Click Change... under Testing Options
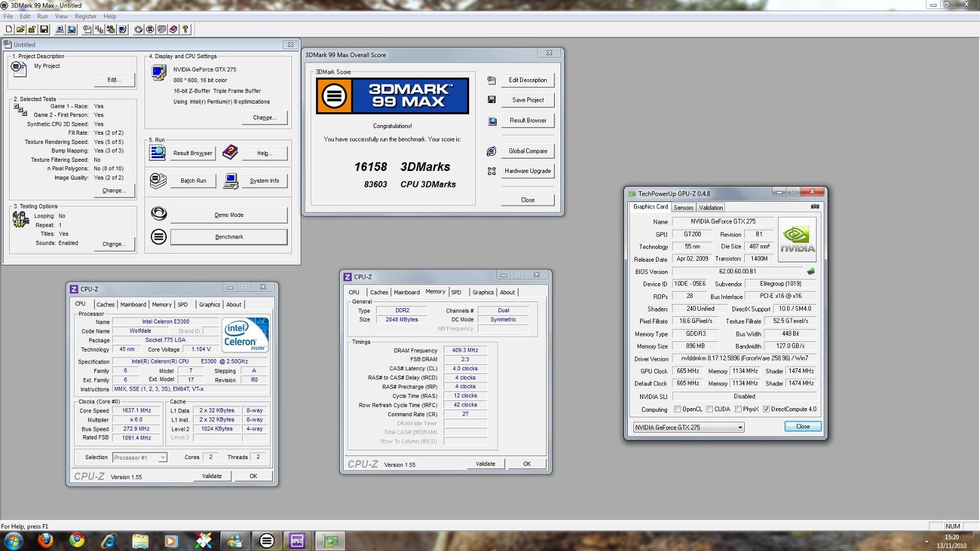 (114, 244)
